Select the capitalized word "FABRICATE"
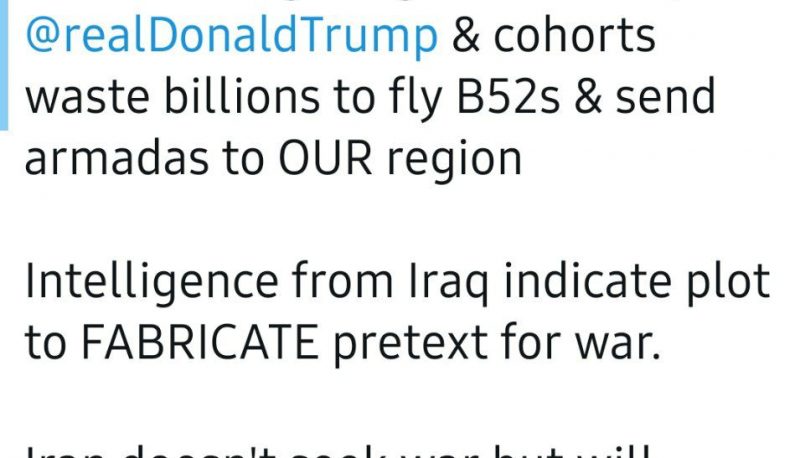The width and height of the screenshot is (800, 458). tap(200, 342)
